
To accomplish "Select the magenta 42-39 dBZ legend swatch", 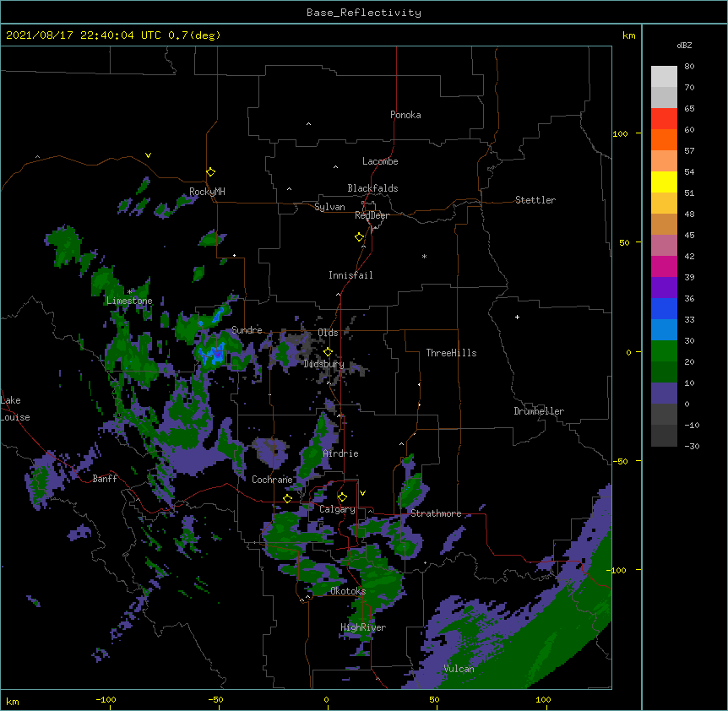I will coord(664,267).
